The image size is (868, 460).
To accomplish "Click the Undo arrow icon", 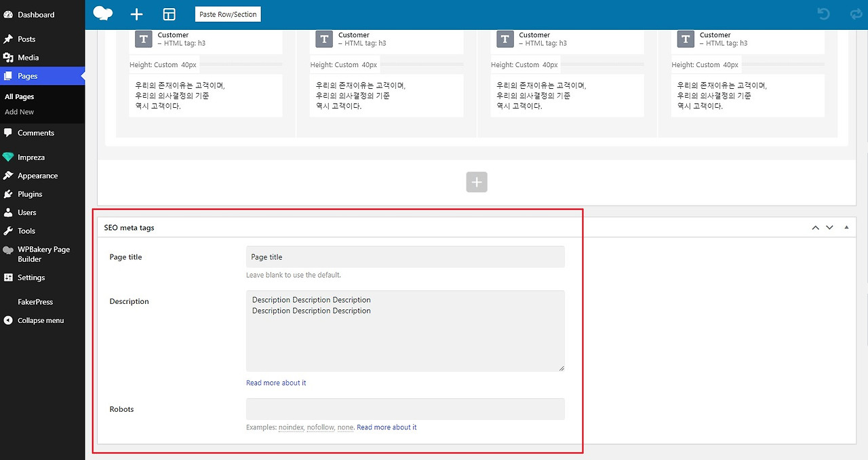I will 823,14.
